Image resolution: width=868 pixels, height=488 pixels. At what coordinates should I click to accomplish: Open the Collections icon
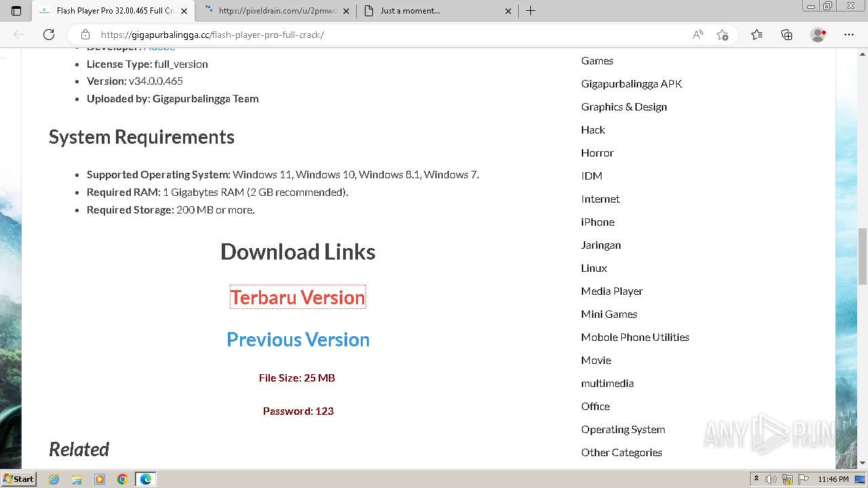pyautogui.click(x=787, y=35)
